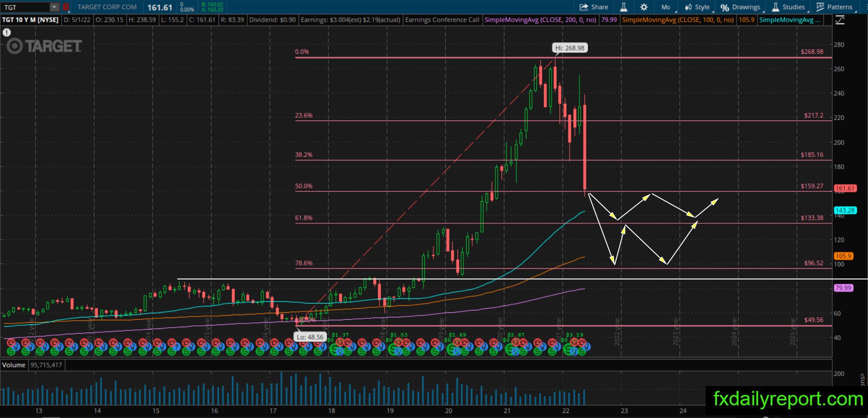
Task: Click the TARGET CORP COM company name
Action: [x=107, y=7]
